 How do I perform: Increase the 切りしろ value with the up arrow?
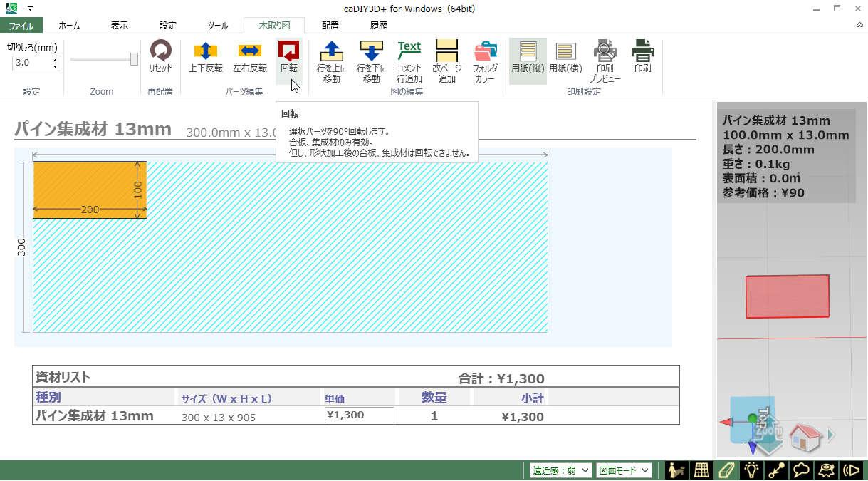click(x=56, y=60)
